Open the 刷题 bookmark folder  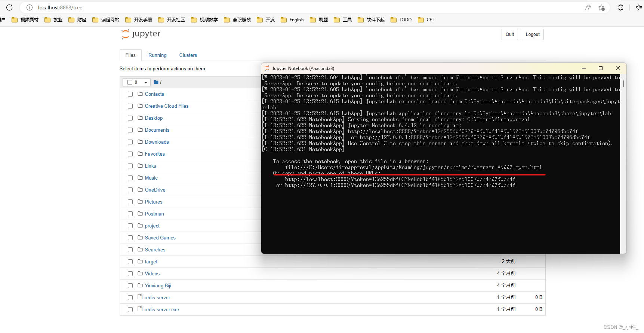click(x=319, y=20)
